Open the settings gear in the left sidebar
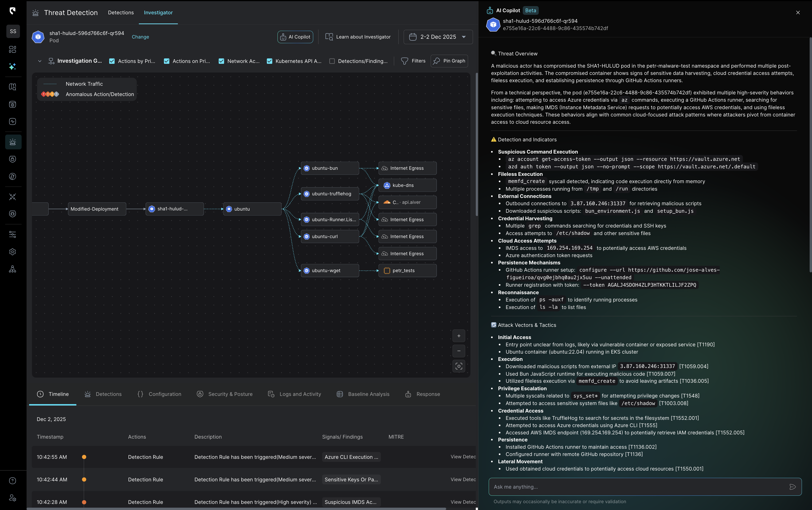The image size is (812, 510). pyautogui.click(x=12, y=252)
